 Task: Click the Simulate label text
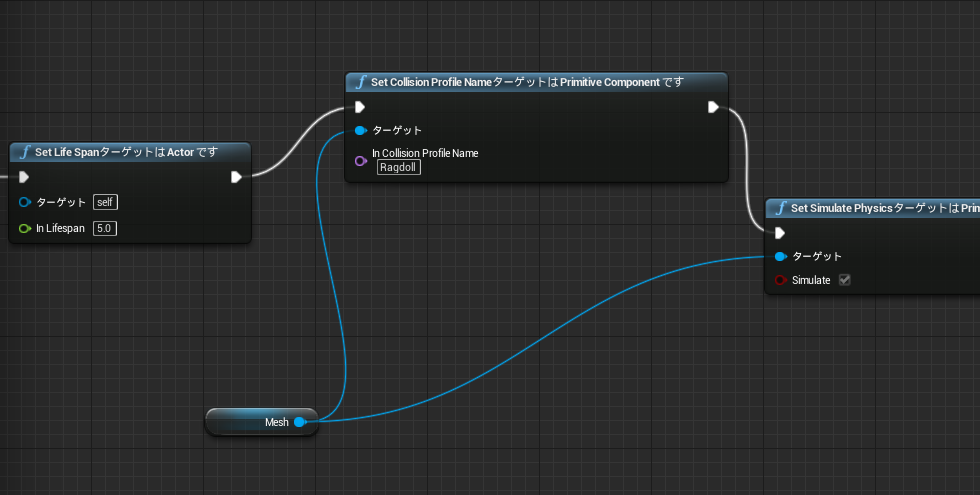[811, 280]
